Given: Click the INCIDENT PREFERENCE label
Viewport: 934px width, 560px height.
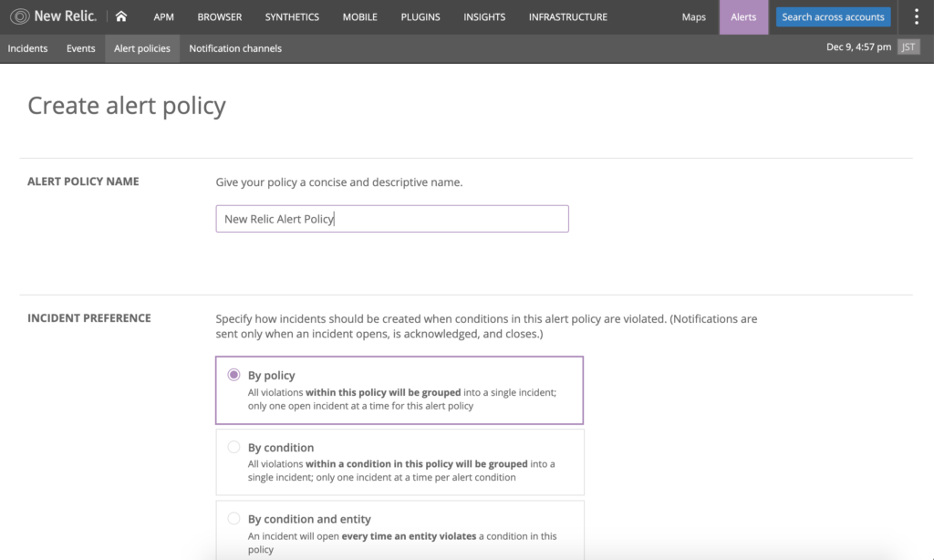Looking at the screenshot, I should 89,318.
